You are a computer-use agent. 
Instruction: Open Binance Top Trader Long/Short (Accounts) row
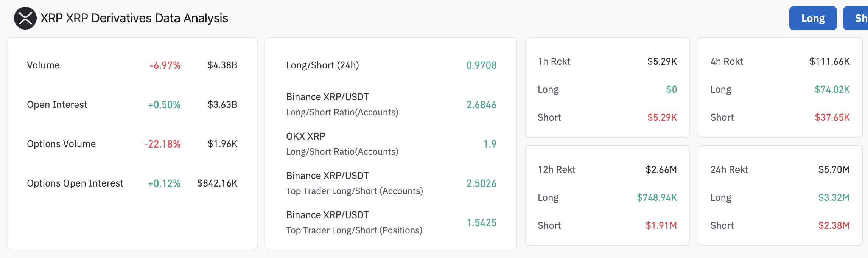pyautogui.click(x=391, y=183)
